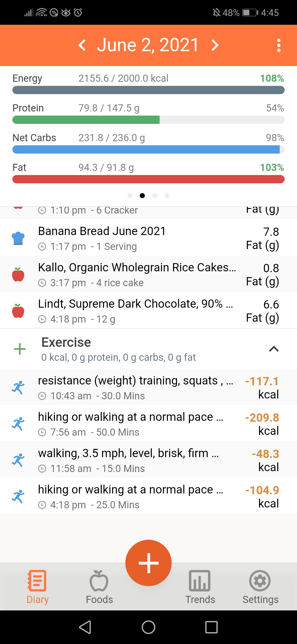Select the third summary page dot
This screenshot has height=644, width=297.
155,196
